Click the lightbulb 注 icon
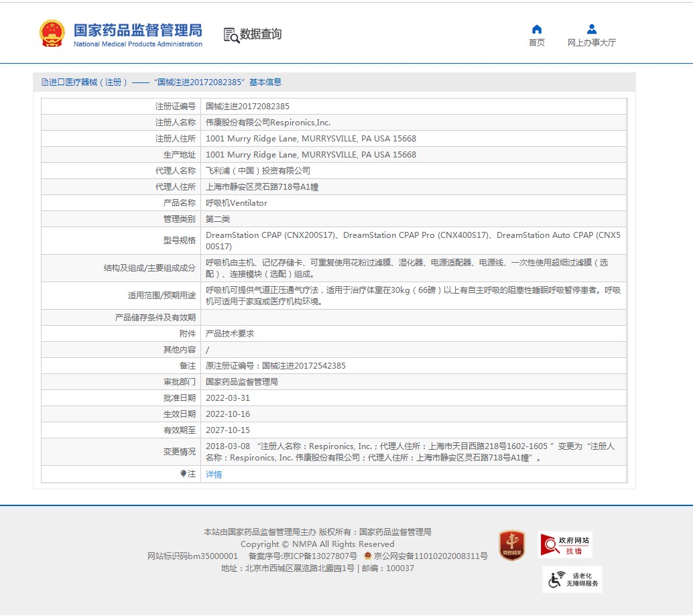 click(x=184, y=474)
